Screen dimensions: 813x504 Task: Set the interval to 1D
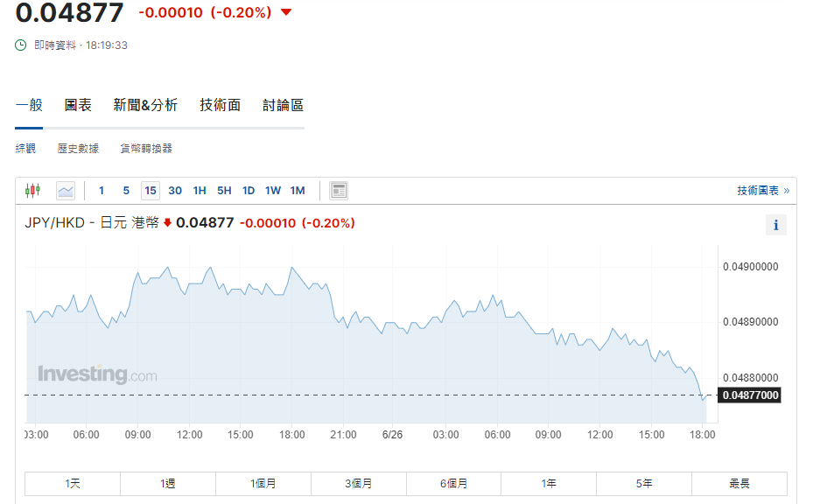coord(249,190)
